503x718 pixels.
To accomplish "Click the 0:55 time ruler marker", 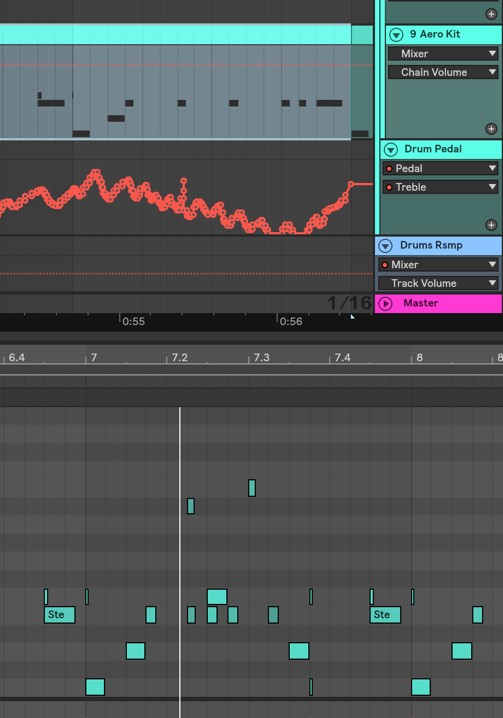I will [x=133, y=321].
